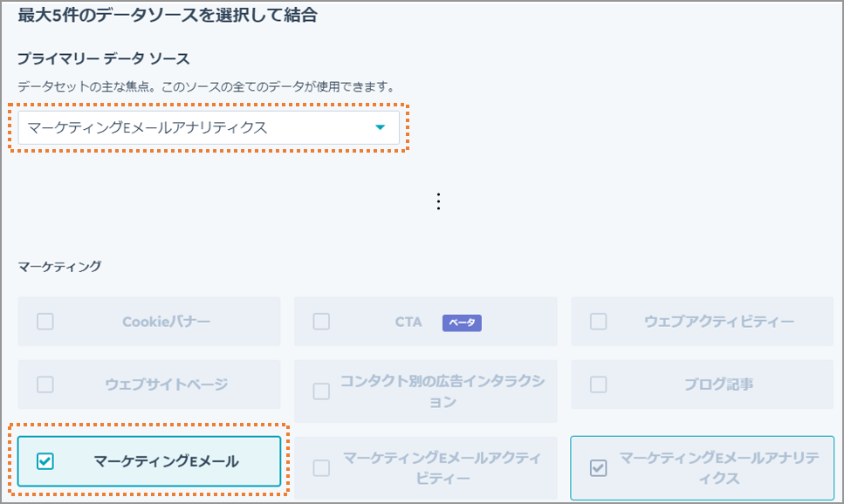This screenshot has width=844, height=504.
Task: Check the CTA checkbox
Action: (321, 322)
